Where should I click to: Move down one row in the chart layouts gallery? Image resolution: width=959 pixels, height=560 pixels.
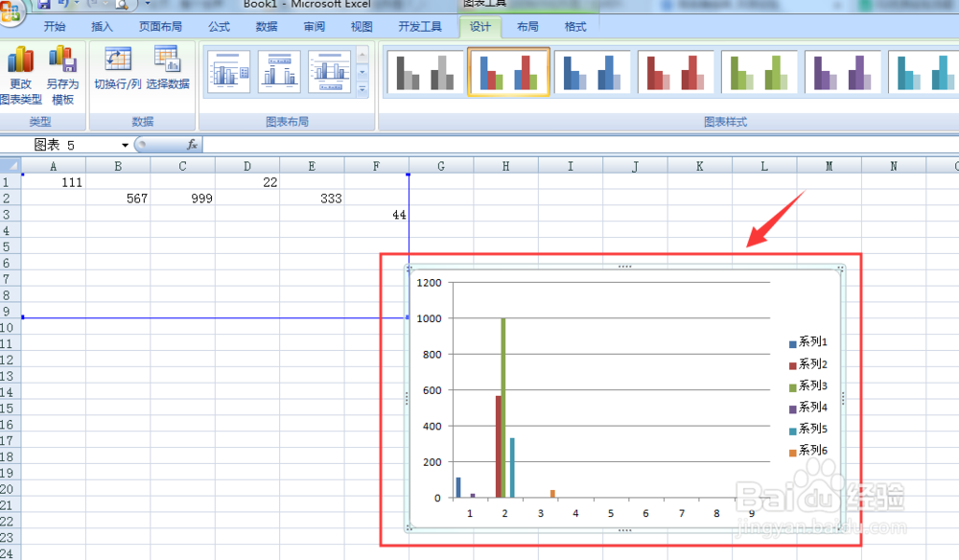(363, 73)
